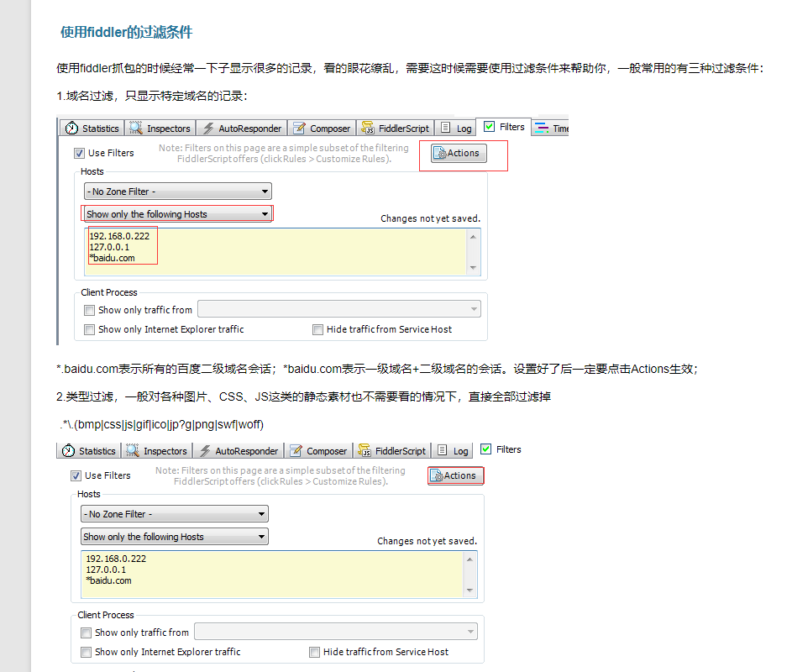Enable Show only traffic from in upper panel
This screenshot has width=792, height=672.
tap(89, 310)
